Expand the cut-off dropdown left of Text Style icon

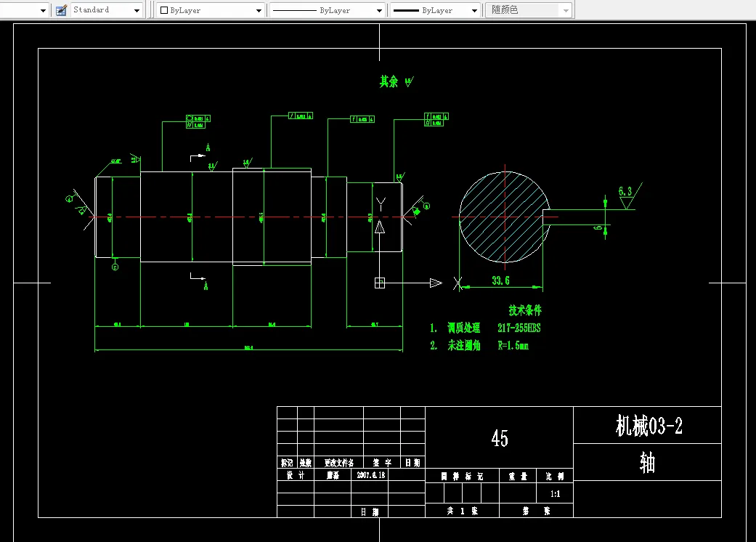43,10
